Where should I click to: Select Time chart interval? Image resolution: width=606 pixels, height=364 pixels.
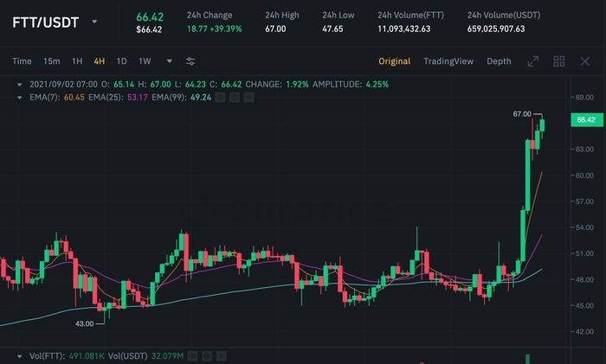[22, 61]
